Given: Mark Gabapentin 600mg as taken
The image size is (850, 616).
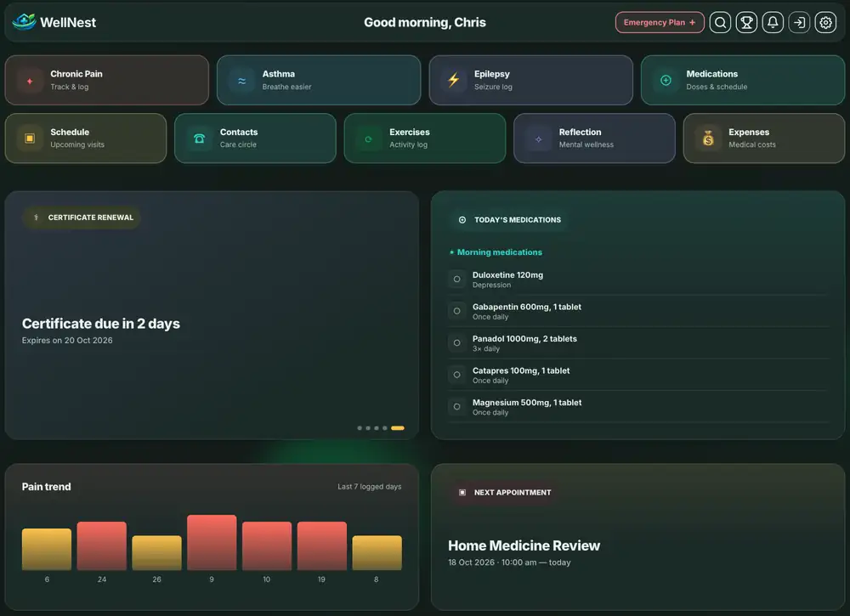Looking at the screenshot, I should (x=457, y=311).
